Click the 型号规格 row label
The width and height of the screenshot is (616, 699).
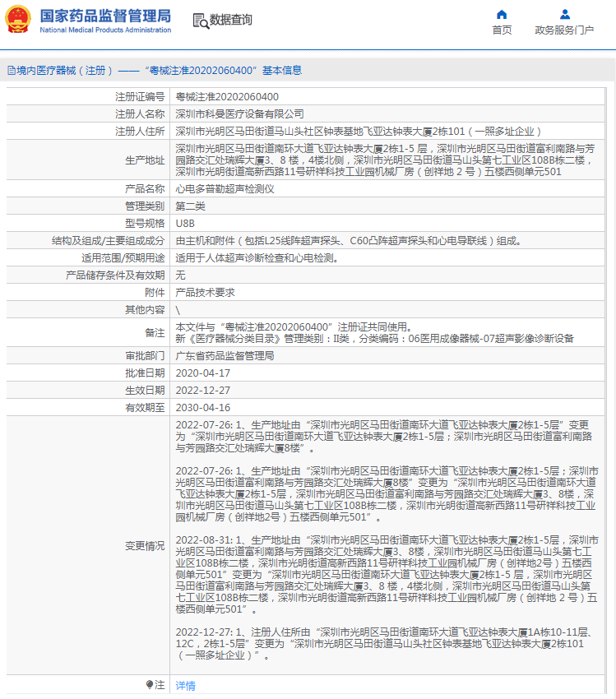point(145,224)
